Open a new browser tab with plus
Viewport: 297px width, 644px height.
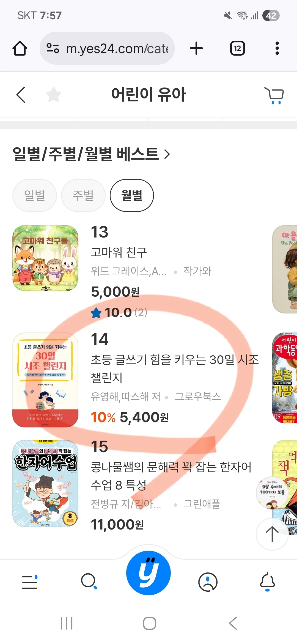click(x=196, y=48)
